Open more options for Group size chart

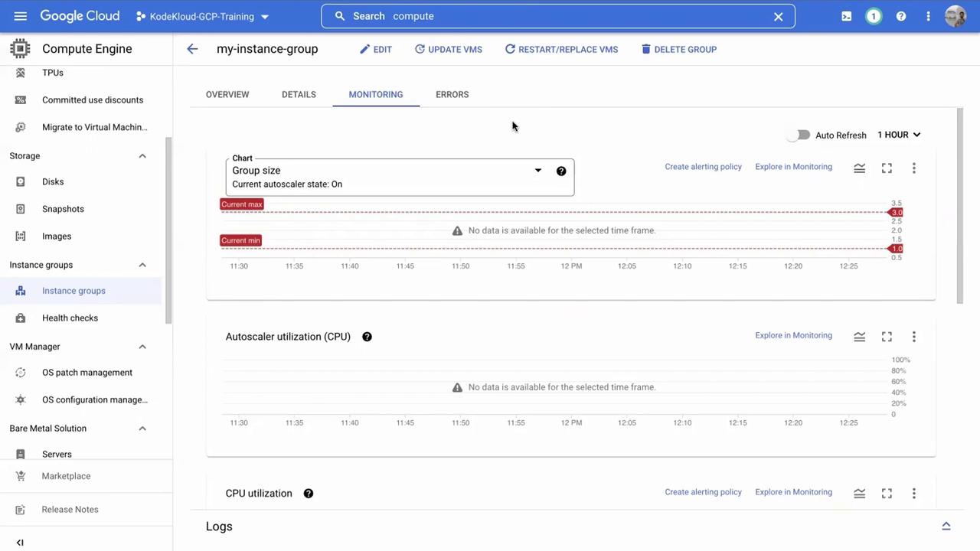pyautogui.click(x=913, y=168)
